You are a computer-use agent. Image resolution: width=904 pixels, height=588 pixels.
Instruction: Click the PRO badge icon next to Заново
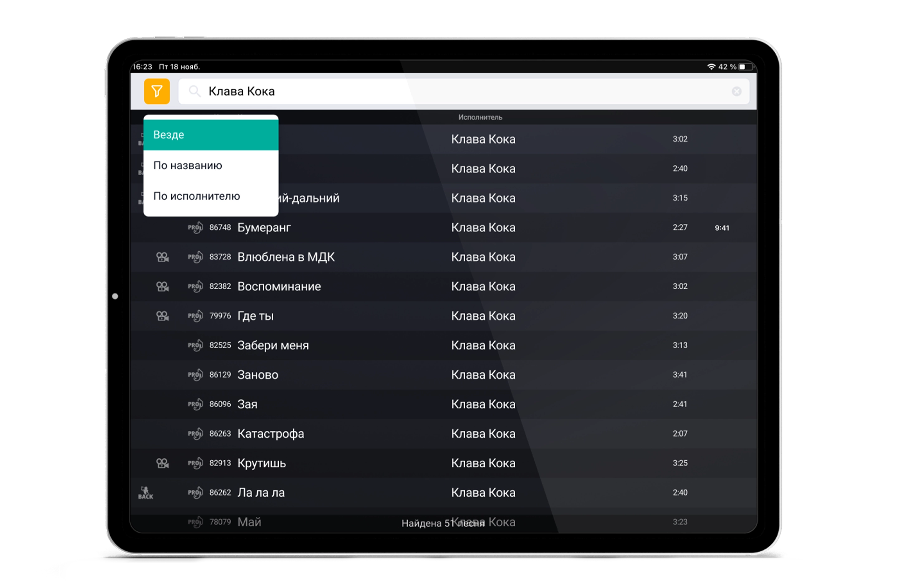point(195,375)
